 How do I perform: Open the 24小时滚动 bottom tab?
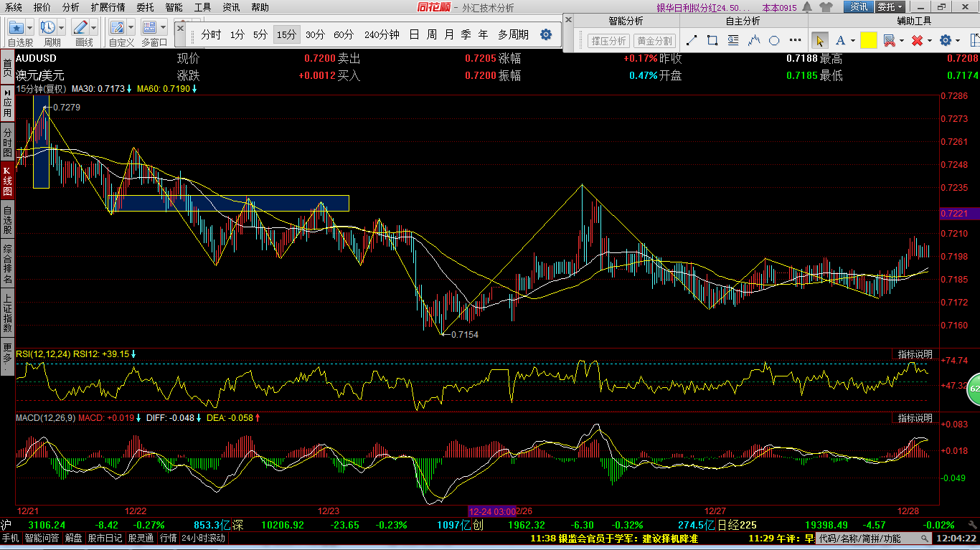click(x=204, y=538)
